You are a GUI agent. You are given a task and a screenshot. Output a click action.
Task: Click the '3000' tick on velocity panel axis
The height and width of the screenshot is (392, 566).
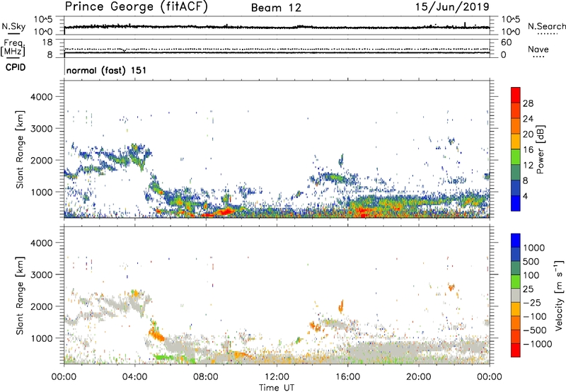coord(41,275)
